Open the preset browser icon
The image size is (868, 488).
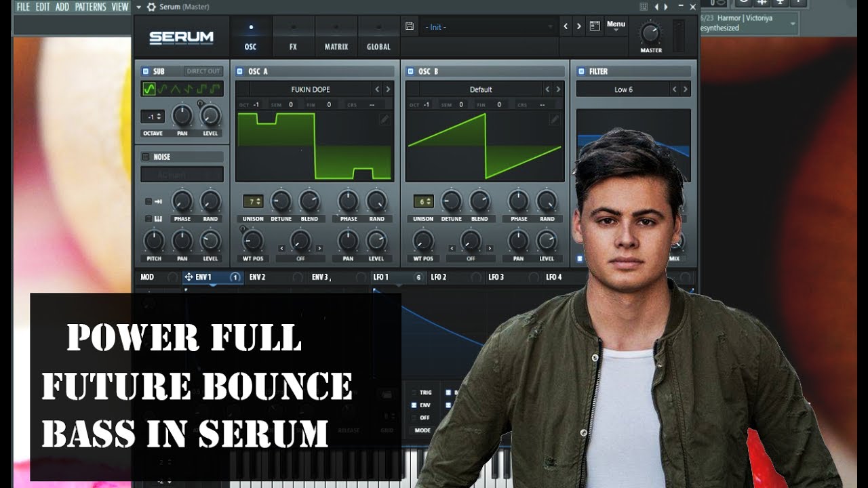[595, 26]
